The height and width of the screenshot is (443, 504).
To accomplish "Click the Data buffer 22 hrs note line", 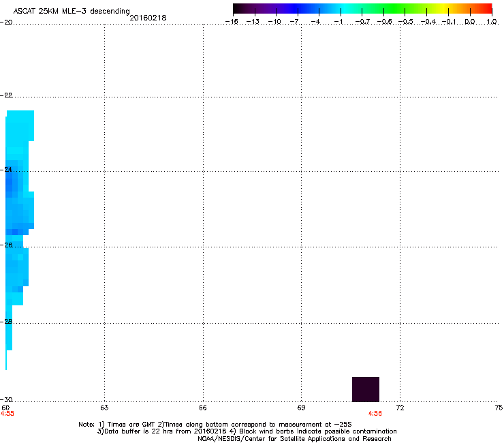I will tap(247, 431).
